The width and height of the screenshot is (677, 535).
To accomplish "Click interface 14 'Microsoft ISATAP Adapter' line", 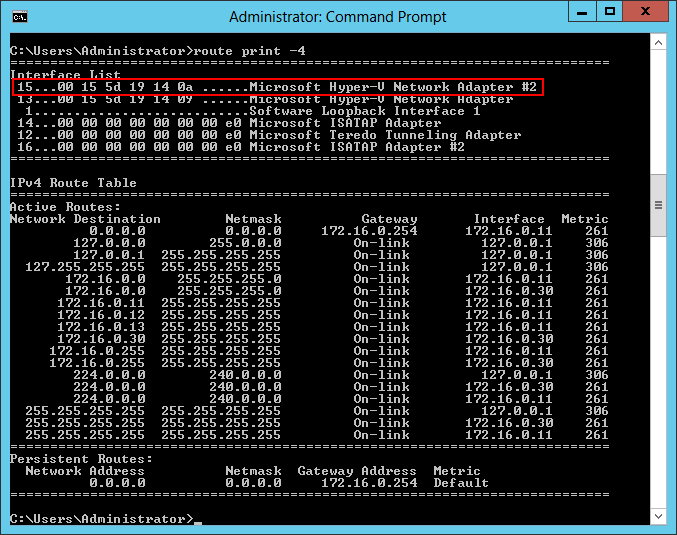I will pyautogui.click(x=229, y=123).
